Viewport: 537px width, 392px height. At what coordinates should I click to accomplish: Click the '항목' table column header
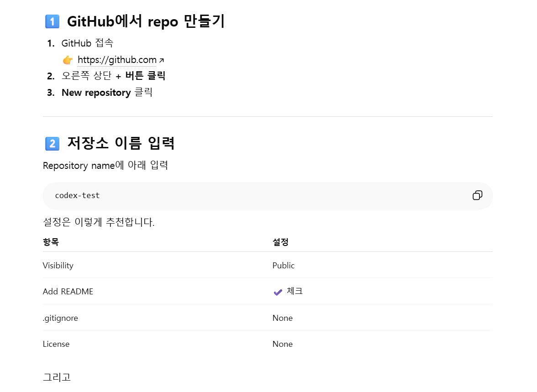point(51,242)
